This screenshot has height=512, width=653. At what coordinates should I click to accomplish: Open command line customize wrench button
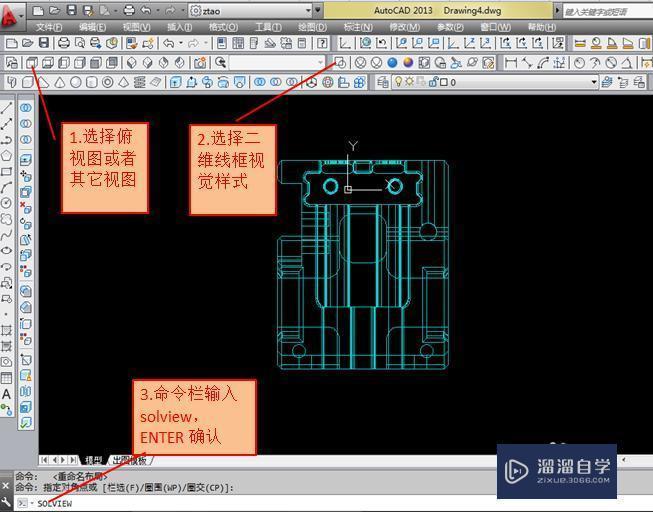point(5,502)
